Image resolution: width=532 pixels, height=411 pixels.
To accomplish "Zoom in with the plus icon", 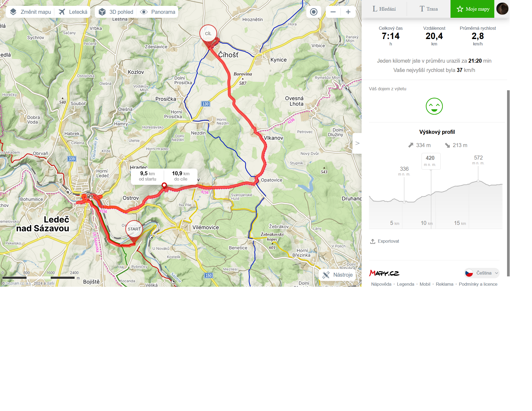I will (348, 12).
